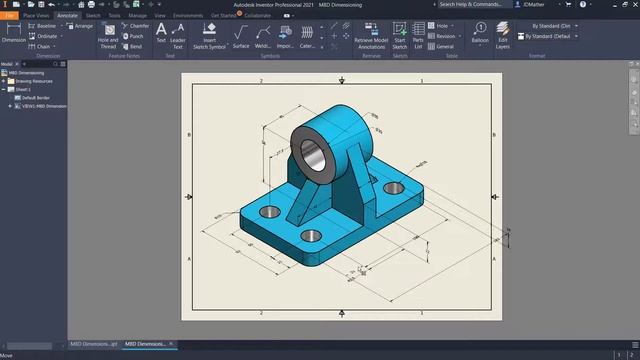Open Hole and Thread note tool
The height and width of the screenshot is (360, 640).
tap(108, 37)
